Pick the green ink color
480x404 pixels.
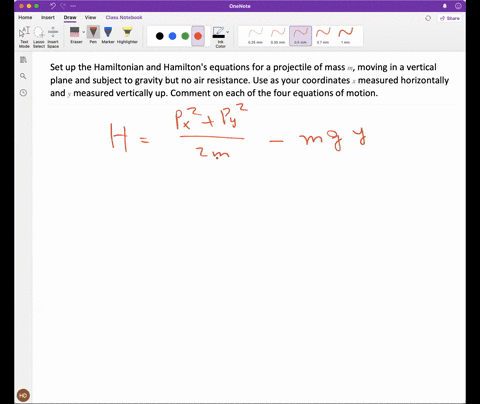185,36
